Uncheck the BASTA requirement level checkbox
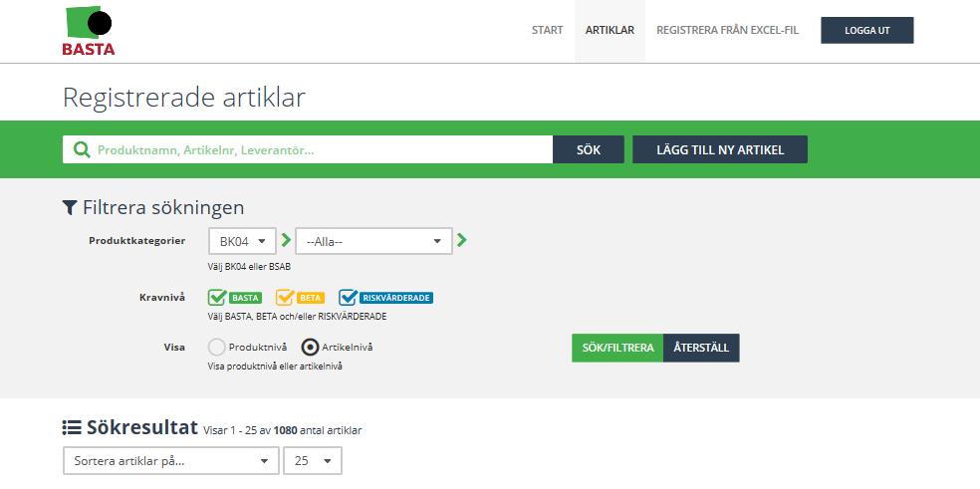 tap(217, 297)
